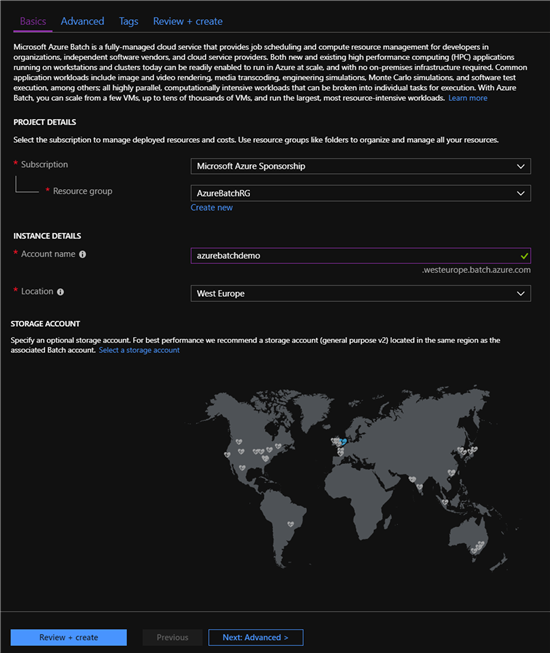The image size is (550, 653).
Task: Click the PROJECT DETAILS heading
Action: 45,122
